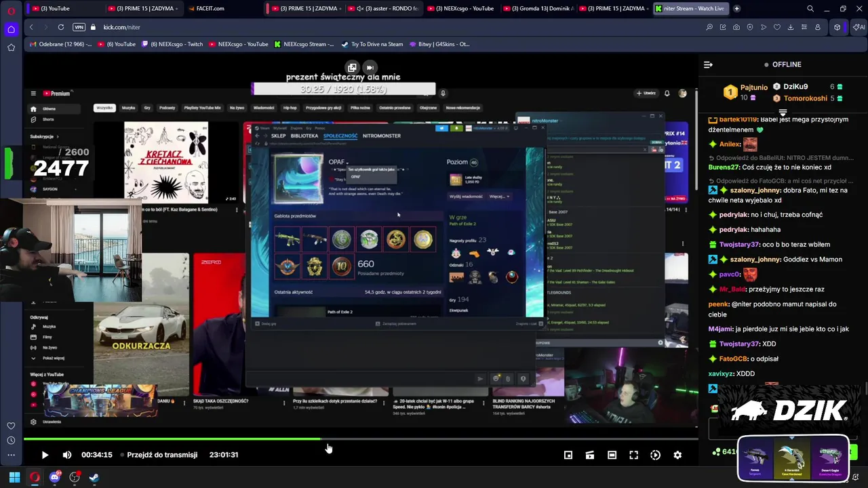Toggle the Opera VPN badge
Screen dimensions: 868x488
coord(79,27)
